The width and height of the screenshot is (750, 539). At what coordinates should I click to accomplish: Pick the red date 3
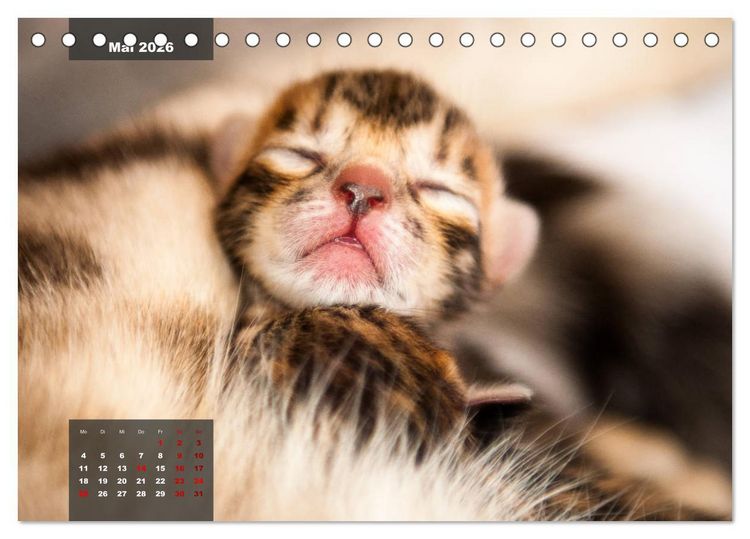pyautogui.click(x=199, y=443)
